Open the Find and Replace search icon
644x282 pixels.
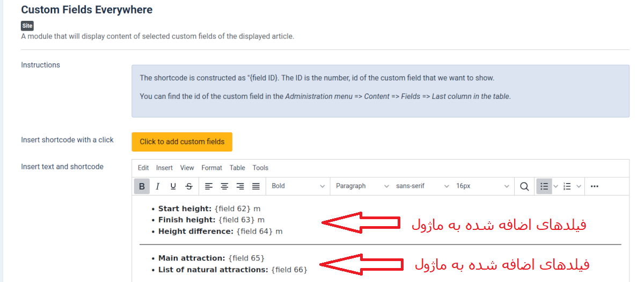524,186
